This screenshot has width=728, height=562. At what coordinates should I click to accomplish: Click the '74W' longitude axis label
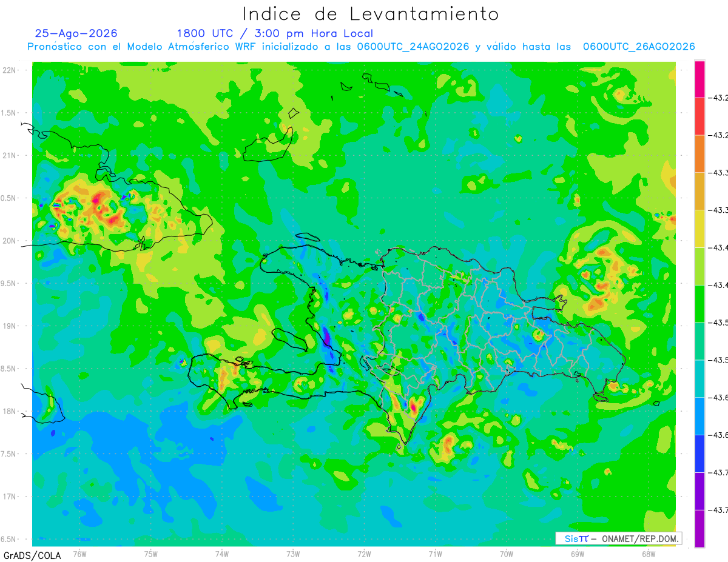[222, 554]
